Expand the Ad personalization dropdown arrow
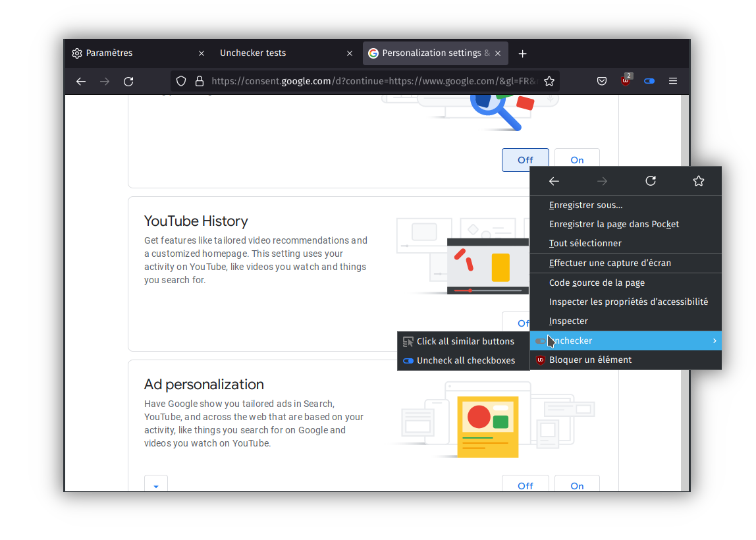Image resolution: width=756 pixels, height=540 pixels. [155, 484]
